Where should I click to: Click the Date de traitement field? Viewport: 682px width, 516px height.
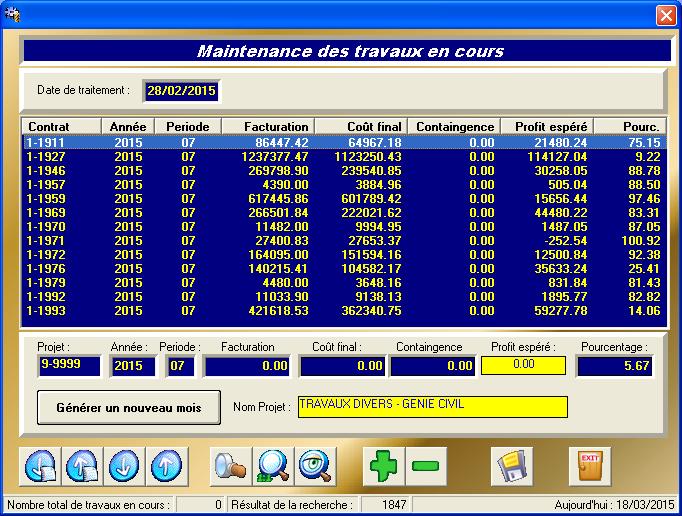[181, 91]
